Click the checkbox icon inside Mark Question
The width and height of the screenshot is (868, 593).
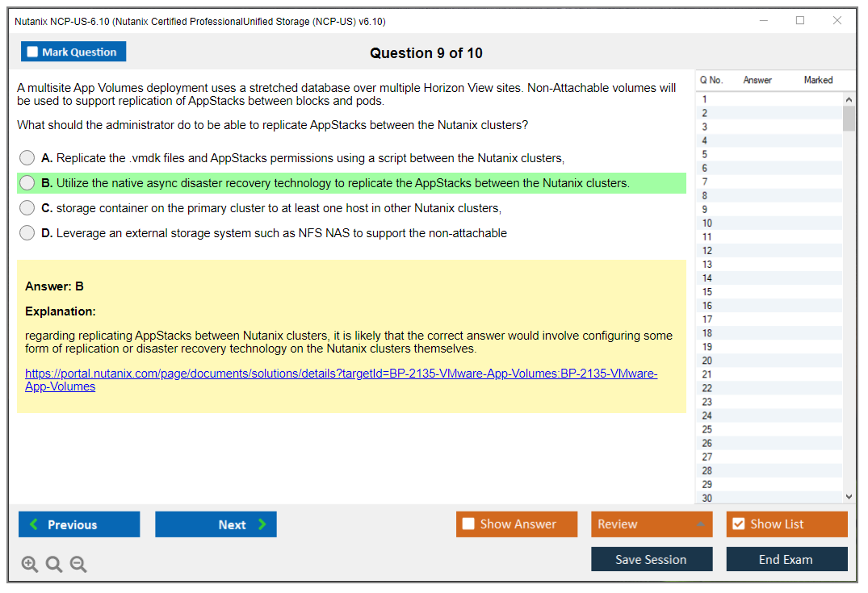tap(32, 51)
